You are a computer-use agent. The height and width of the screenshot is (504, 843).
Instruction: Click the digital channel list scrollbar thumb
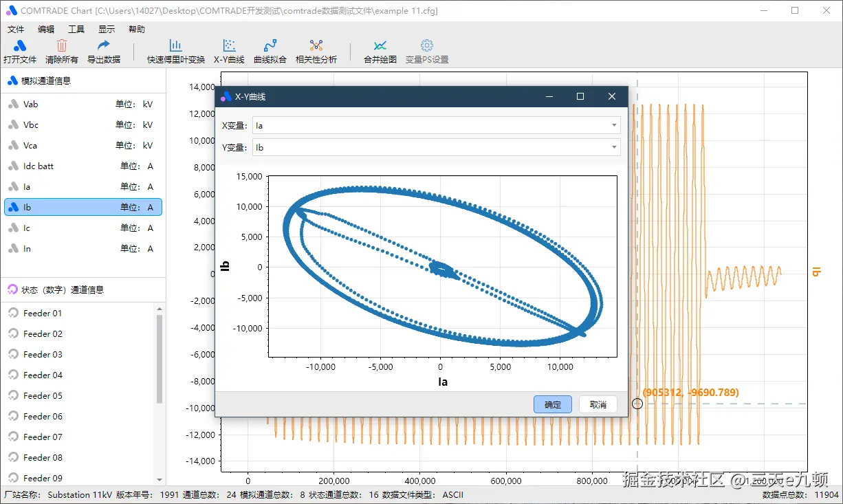tap(160, 360)
